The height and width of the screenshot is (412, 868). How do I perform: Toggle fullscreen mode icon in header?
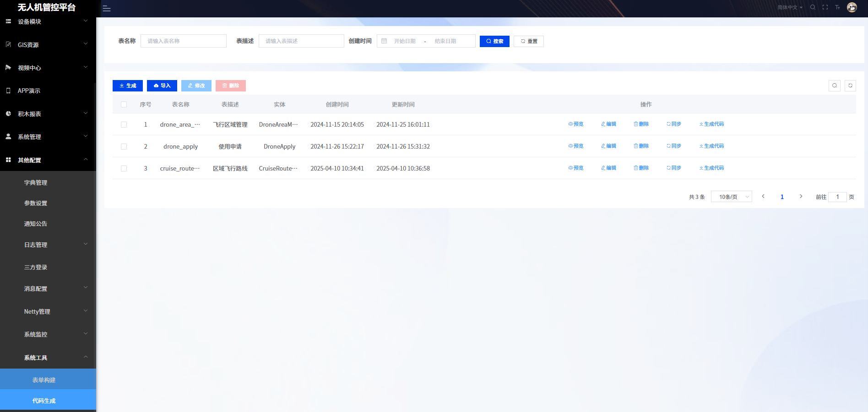coord(825,7)
